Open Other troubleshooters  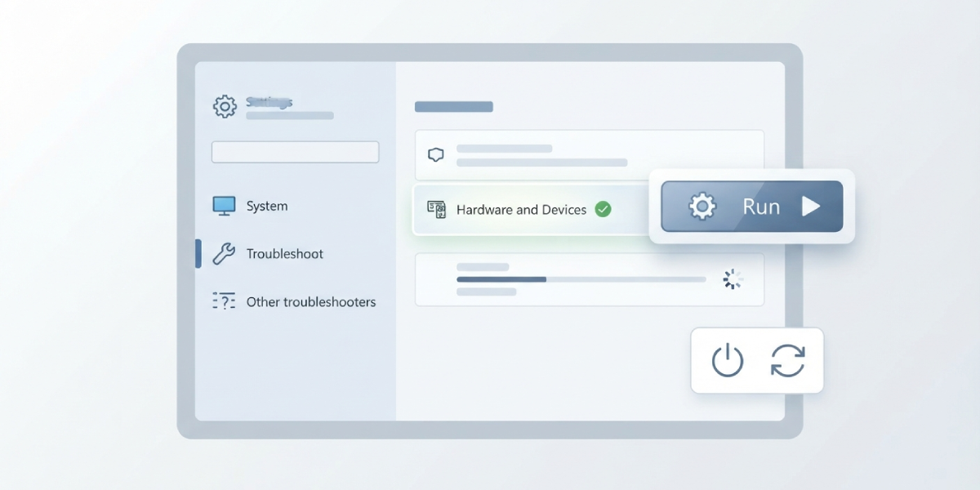(311, 302)
